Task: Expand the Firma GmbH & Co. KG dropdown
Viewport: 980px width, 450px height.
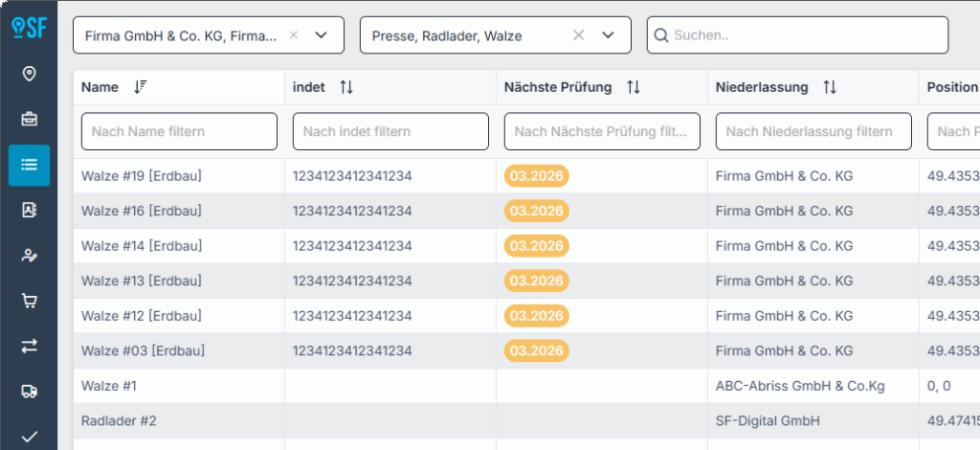Action: tap(322, 35)
